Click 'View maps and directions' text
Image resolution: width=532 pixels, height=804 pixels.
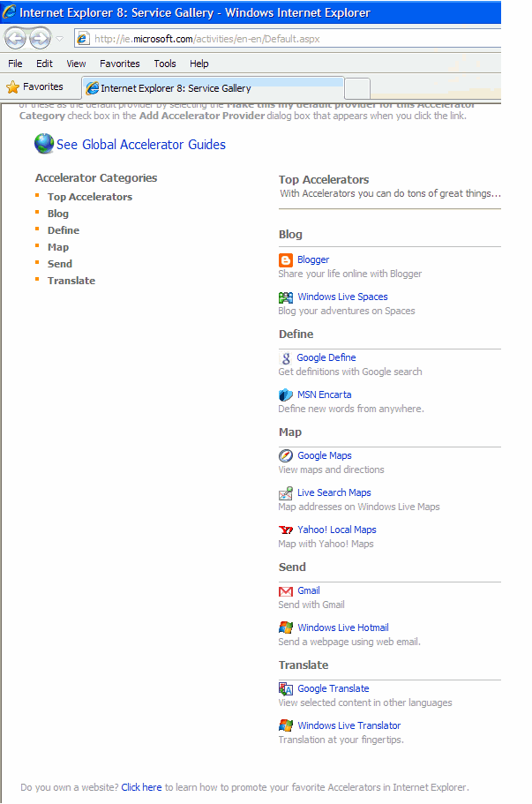click(331, 470)
